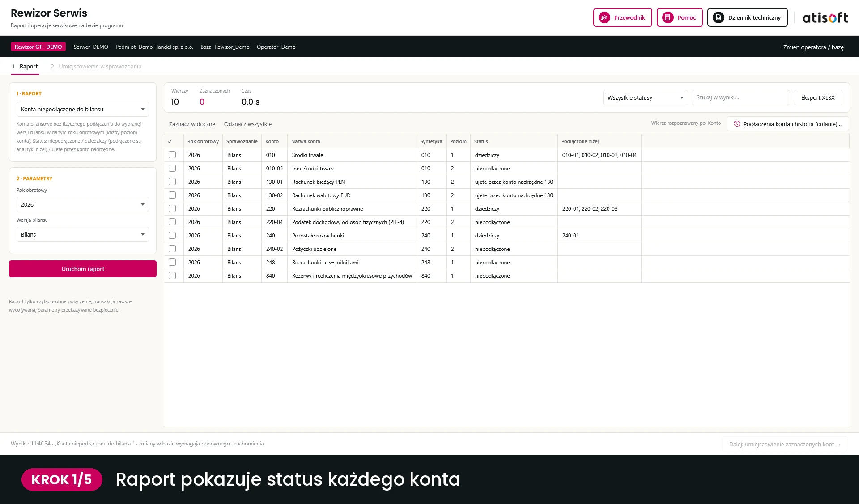This screenshot has height=504, width=859.
Task: Click the Dziennik techniczny document icon
Action: [x=719, y=17]
